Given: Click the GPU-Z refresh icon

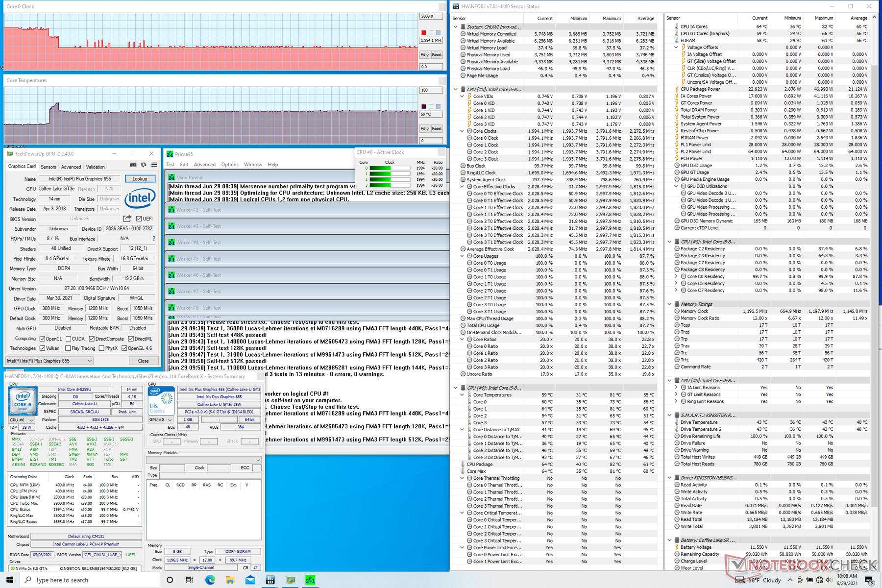Looking at the screenshot, I should pos(144,165).
